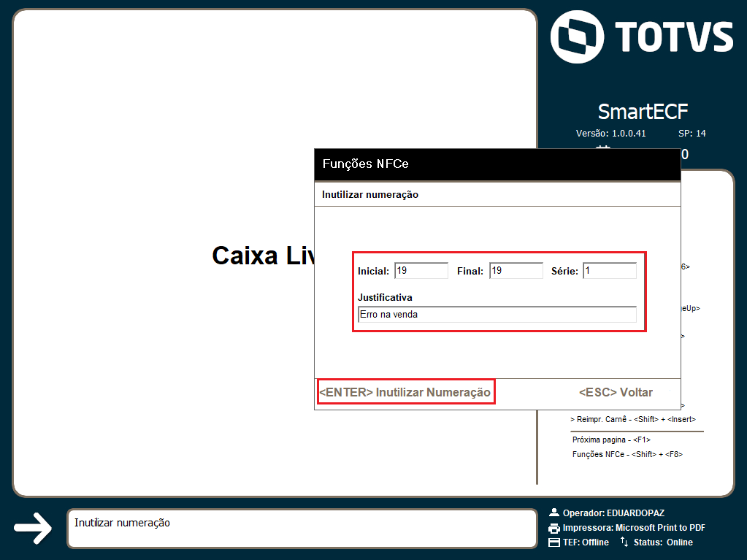Click the Série field
The image size is (747, 560).
pyautogui.click(x=610, y=270)
